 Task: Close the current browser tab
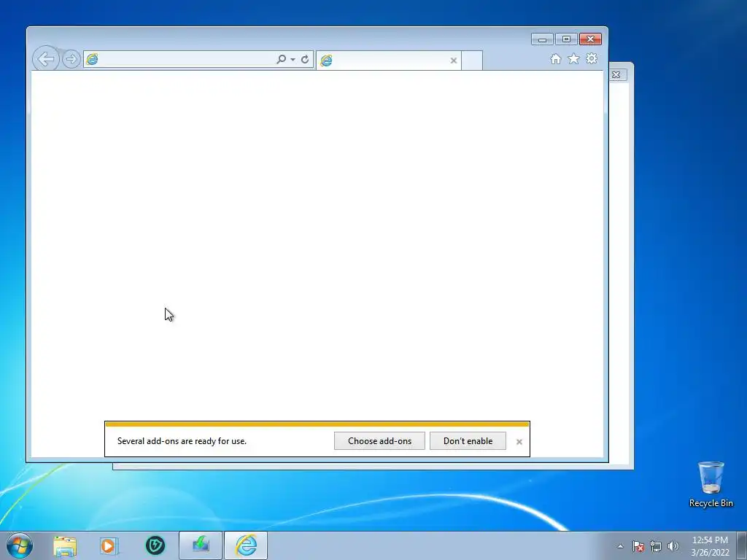coord(454,61)
